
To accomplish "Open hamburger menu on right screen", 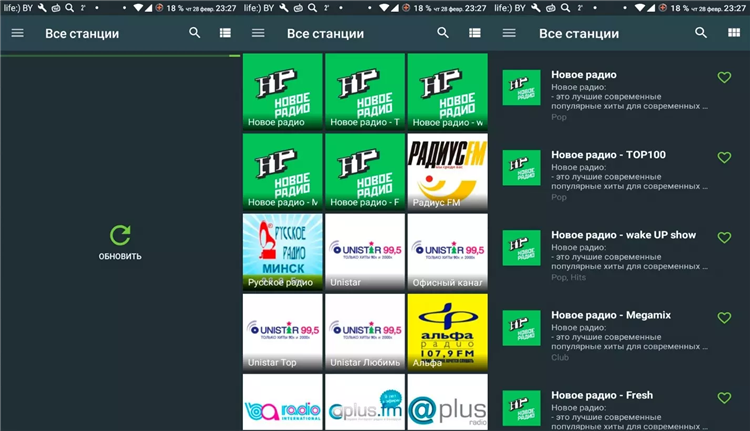I will tap(509, 33).
